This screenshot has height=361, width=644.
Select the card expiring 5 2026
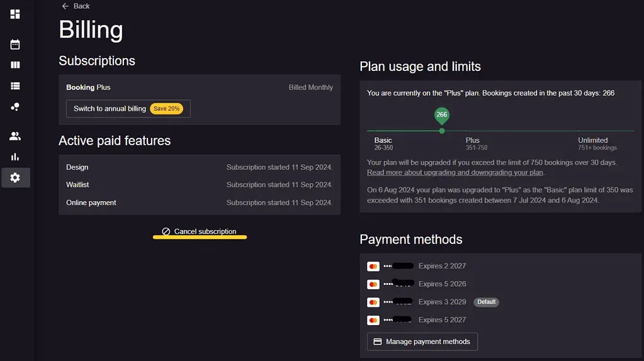tap(417, 284)
